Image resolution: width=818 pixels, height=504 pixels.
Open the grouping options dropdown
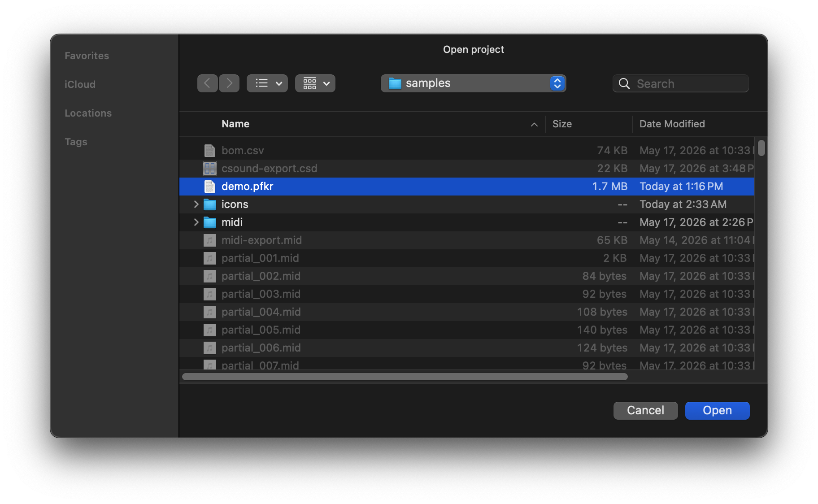point(315,83)
